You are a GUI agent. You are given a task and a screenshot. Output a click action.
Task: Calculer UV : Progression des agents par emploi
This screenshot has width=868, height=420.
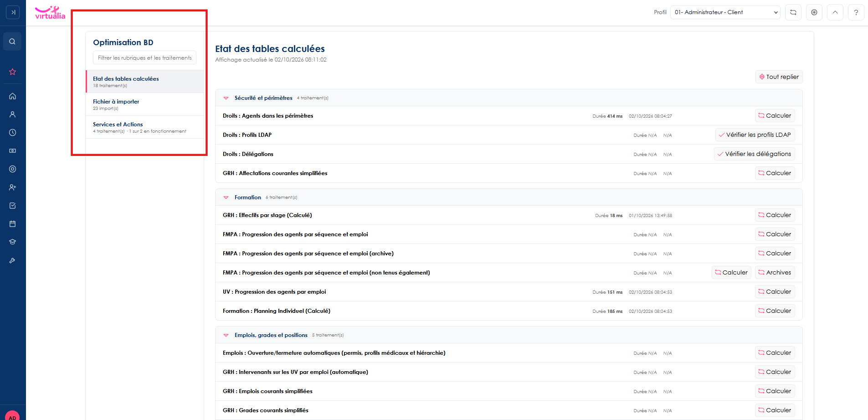(775, 292)
